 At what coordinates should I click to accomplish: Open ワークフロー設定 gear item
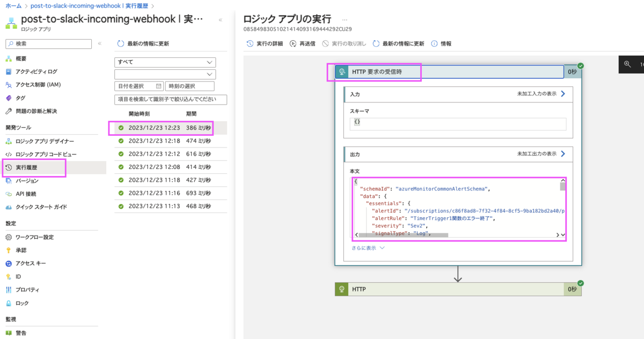coord(34,237)
